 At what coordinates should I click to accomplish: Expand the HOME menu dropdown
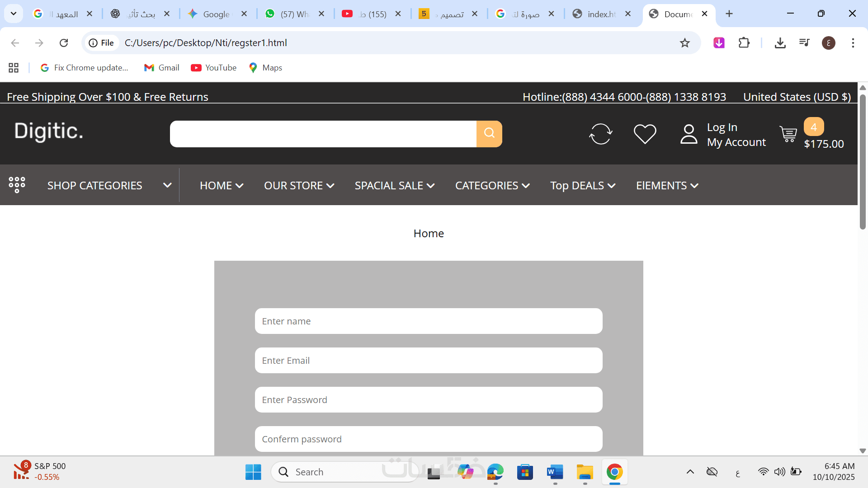[222, 186]
